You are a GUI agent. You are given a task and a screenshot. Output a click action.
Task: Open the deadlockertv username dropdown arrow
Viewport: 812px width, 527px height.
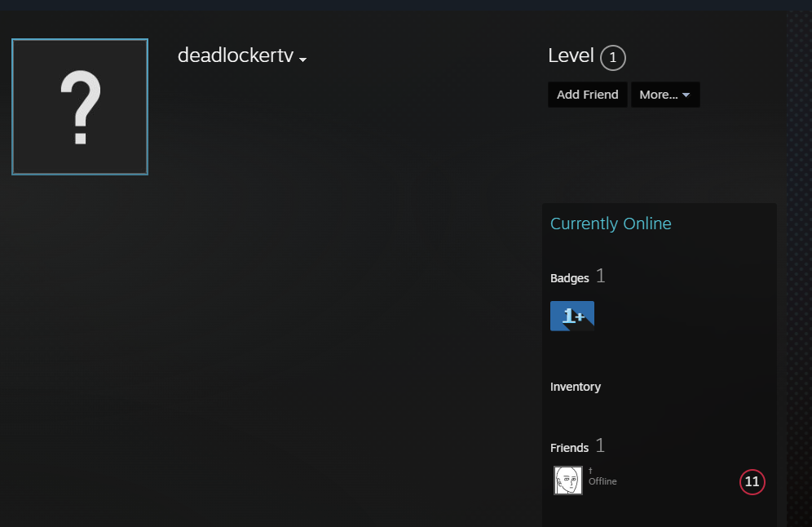(303, 60)
